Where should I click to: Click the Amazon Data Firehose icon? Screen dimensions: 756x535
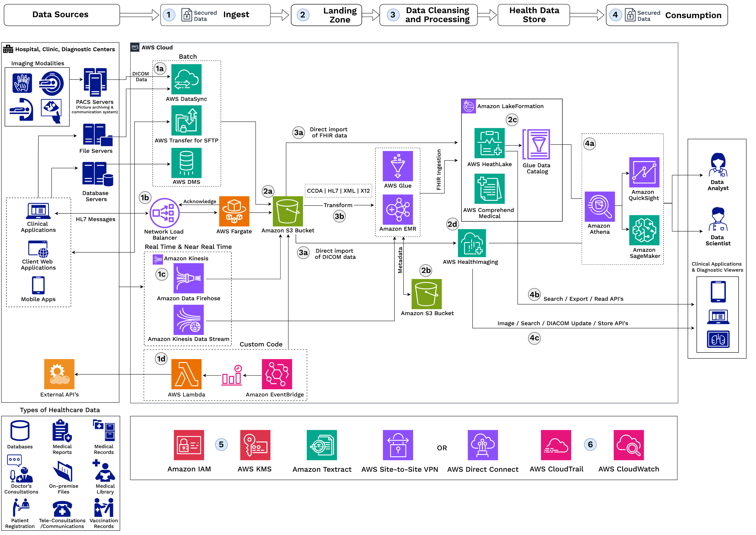pyautogui.click(x=189, y=278)
